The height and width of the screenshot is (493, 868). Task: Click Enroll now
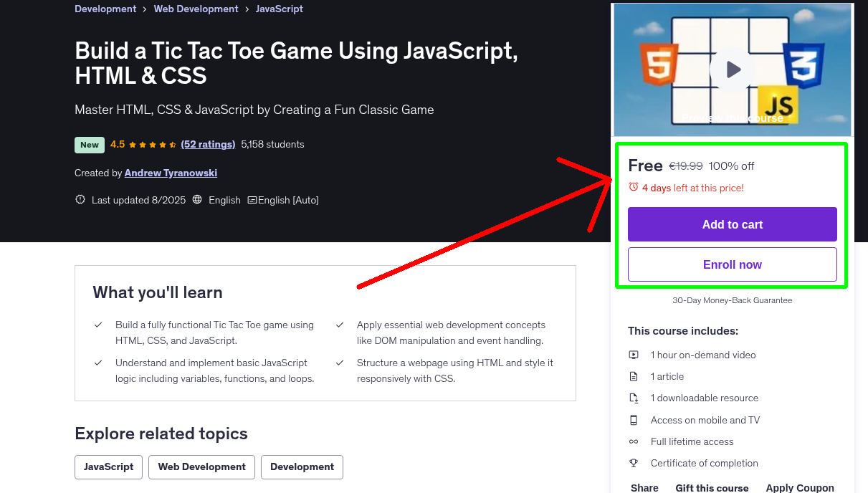(x=732, y=264)
